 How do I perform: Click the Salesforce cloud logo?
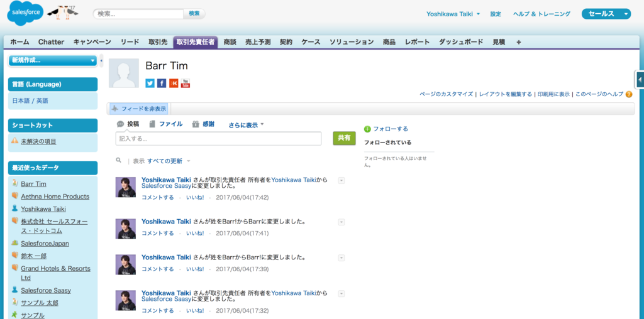coord(25,13)
